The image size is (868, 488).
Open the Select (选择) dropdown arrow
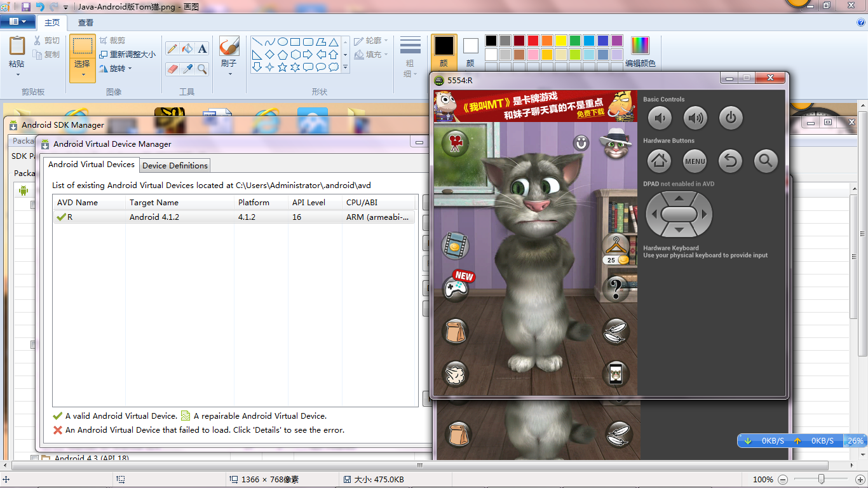[x=83, y=75]
